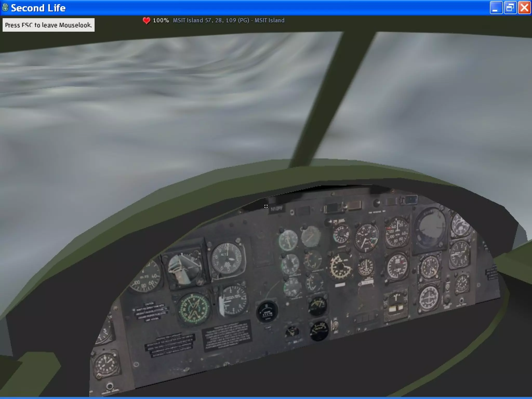Click the 100% health percentage text

(x=161, y=21)
